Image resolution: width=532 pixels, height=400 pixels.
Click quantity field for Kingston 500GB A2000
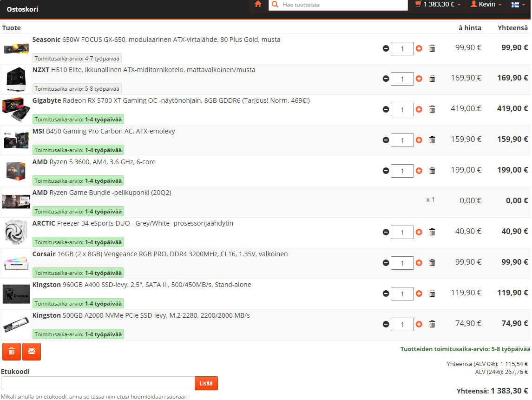click(x=402, y=324)
